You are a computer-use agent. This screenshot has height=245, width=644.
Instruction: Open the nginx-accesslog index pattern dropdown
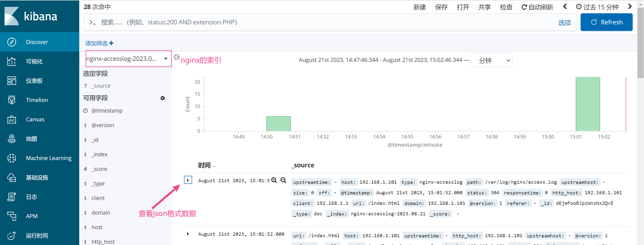pos(128,59)
